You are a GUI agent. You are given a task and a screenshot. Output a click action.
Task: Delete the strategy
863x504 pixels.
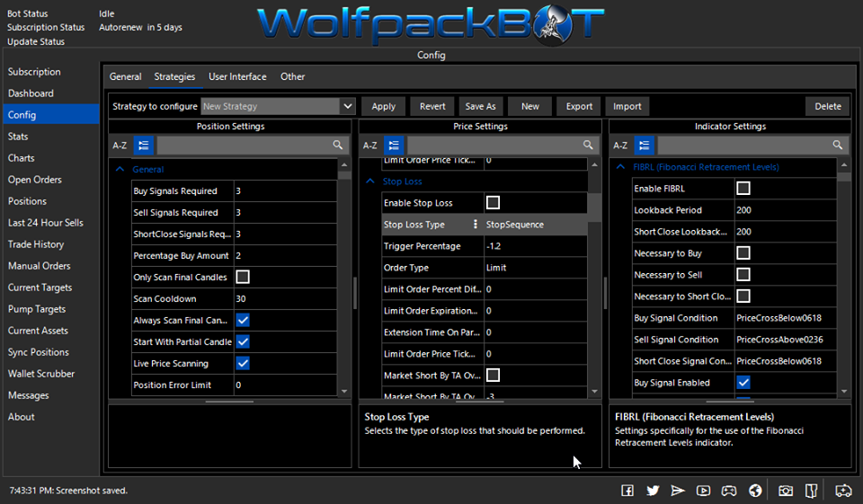[x=828, y=106]
